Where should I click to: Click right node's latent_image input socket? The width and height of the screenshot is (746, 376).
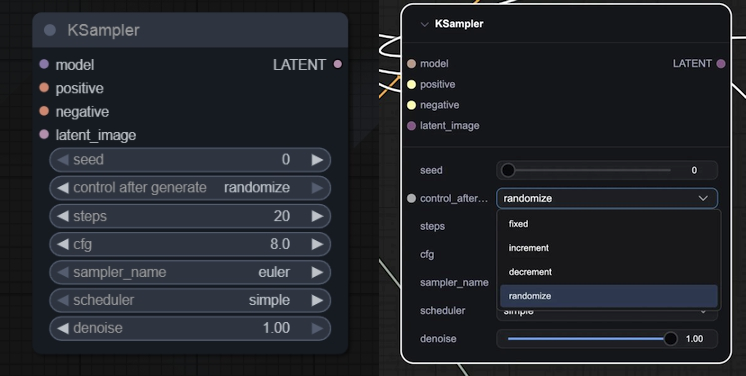coord(412,126)
